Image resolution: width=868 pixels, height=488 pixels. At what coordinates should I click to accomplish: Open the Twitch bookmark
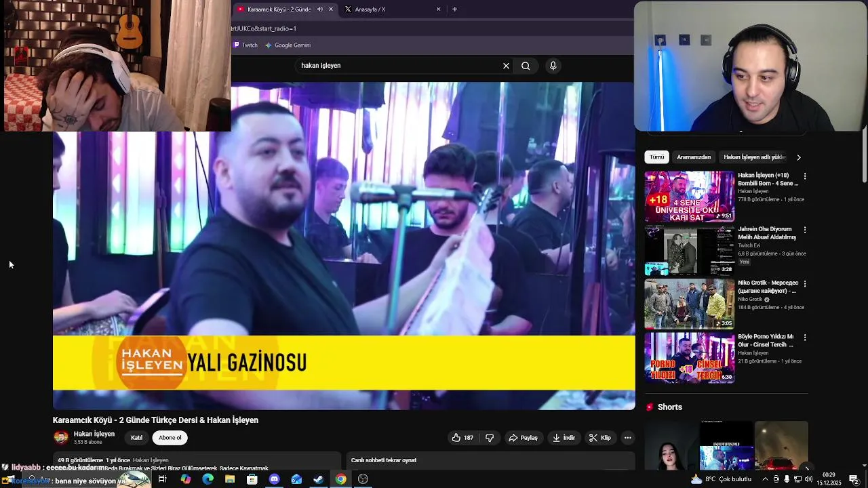click(245, 45)
